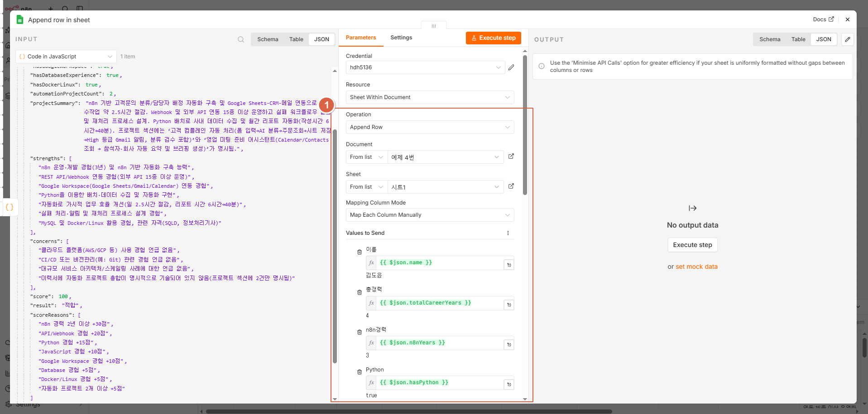Click the orange Execute step button
Screen dimensions: 868x414
click(494, 38)
